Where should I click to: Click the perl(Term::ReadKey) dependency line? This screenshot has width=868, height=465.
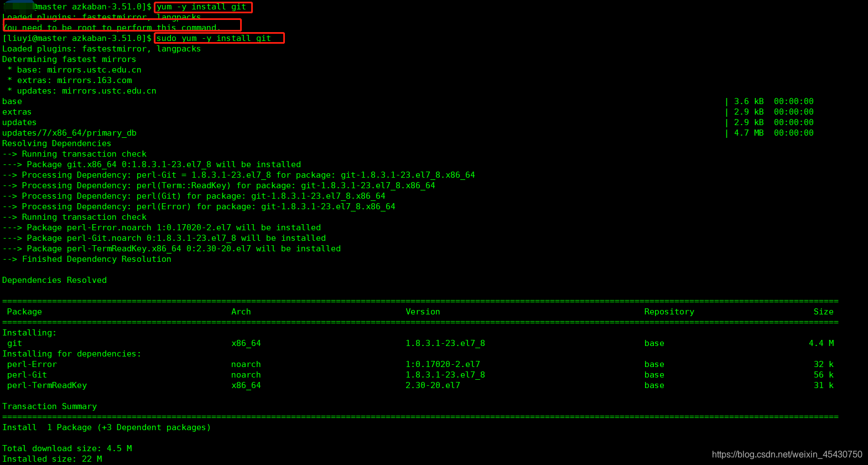219,185
